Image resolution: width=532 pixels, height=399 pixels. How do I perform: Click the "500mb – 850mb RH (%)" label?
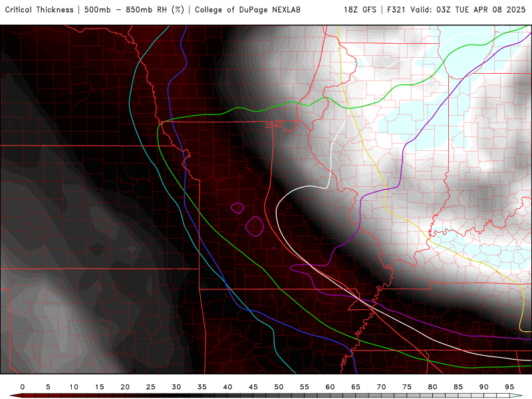[134, 10]
